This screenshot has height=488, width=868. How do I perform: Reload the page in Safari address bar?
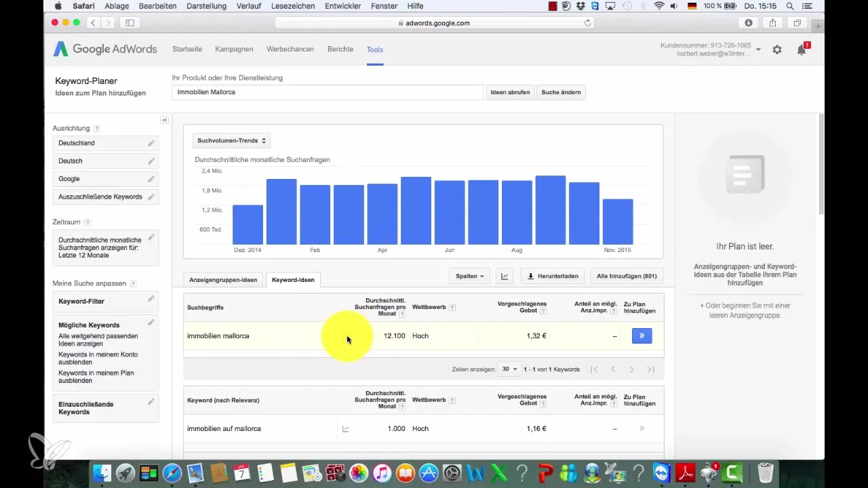(x=587, y=22)
